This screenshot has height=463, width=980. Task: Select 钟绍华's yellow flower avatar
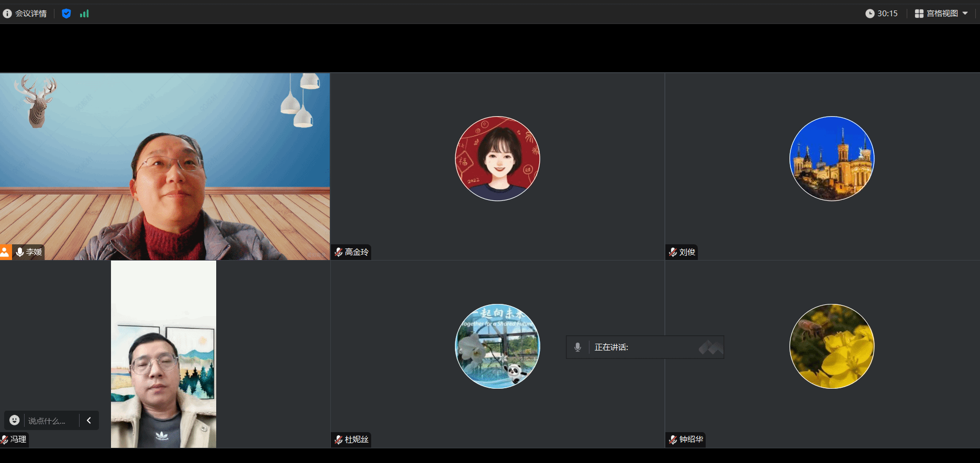[831, 346]
